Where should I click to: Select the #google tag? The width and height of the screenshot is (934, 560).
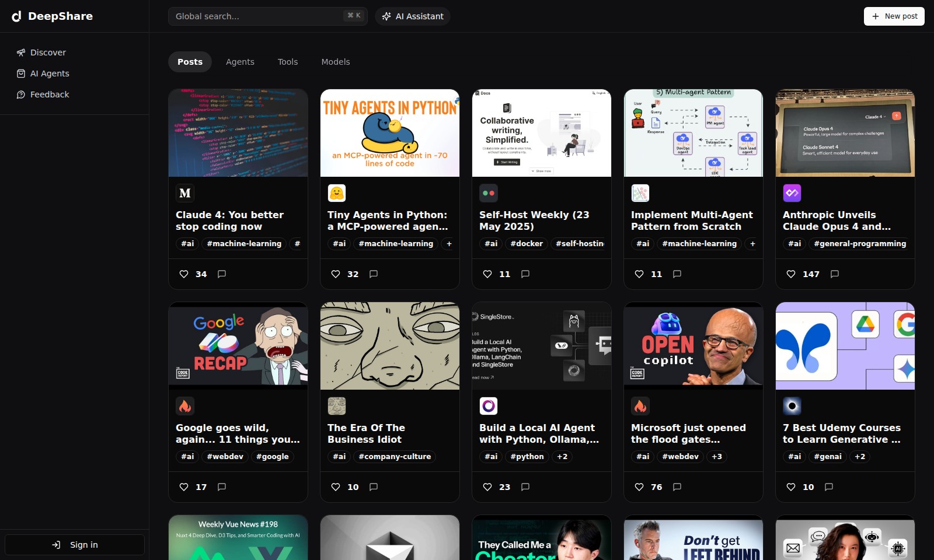(272, 457)
